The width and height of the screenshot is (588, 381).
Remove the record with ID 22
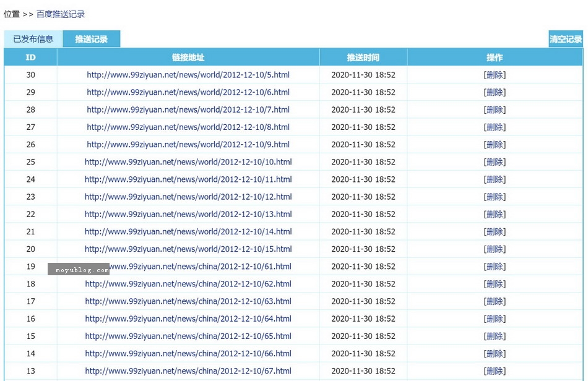pyautogui.click(x=495, y=215)
